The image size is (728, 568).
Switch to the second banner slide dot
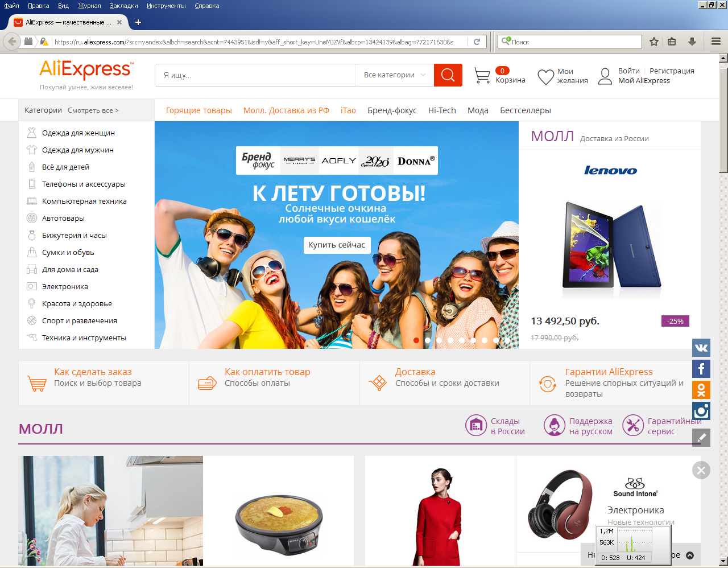coord(428,340)
